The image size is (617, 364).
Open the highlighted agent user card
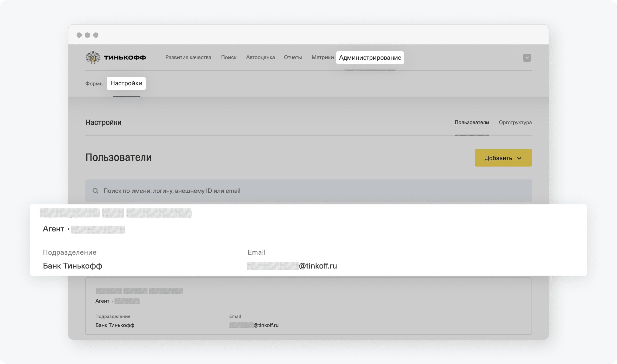[308, 240]
